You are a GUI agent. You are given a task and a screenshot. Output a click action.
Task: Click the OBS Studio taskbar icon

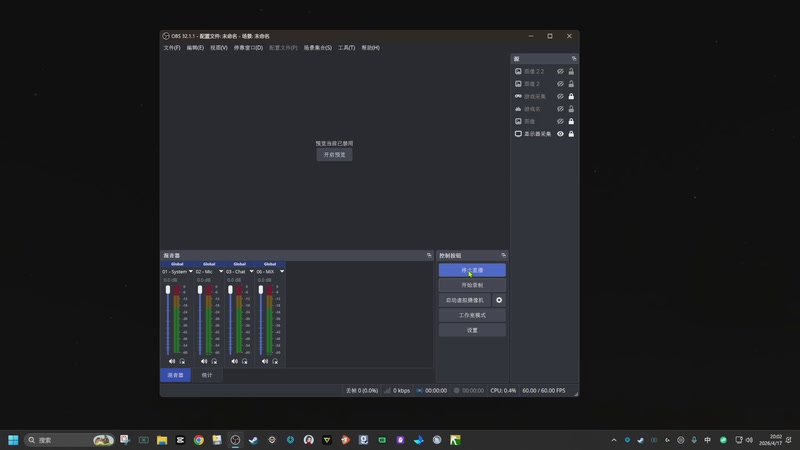235,440
